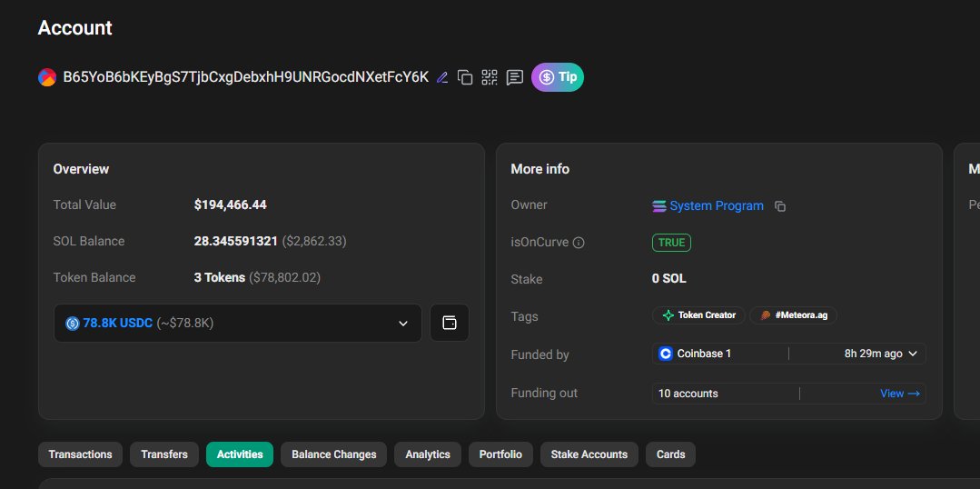Copy the account address
Image resolution: width=980 pixels, height=489 pixels.
[x=465, y=77]
